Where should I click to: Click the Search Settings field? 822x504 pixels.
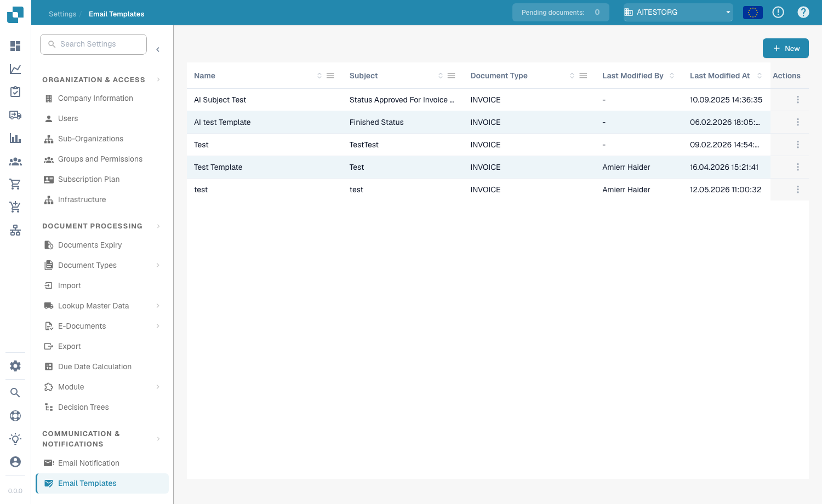pyautogui.click(x=93, y=44)
